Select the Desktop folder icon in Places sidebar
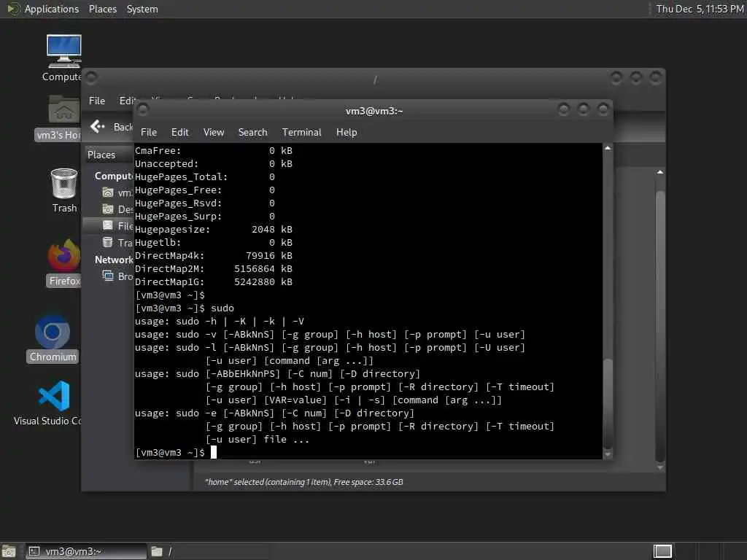 [x=108, y=209]
